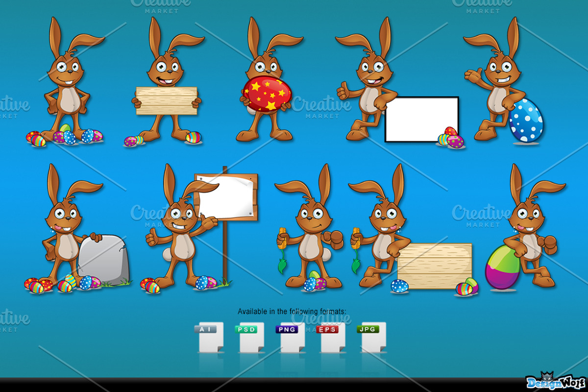Image resolution: width=588 pixels, height=392 pixels.
Task: Click the bunny giving a thumbs up beside the white board
Action: coord(367,78)
